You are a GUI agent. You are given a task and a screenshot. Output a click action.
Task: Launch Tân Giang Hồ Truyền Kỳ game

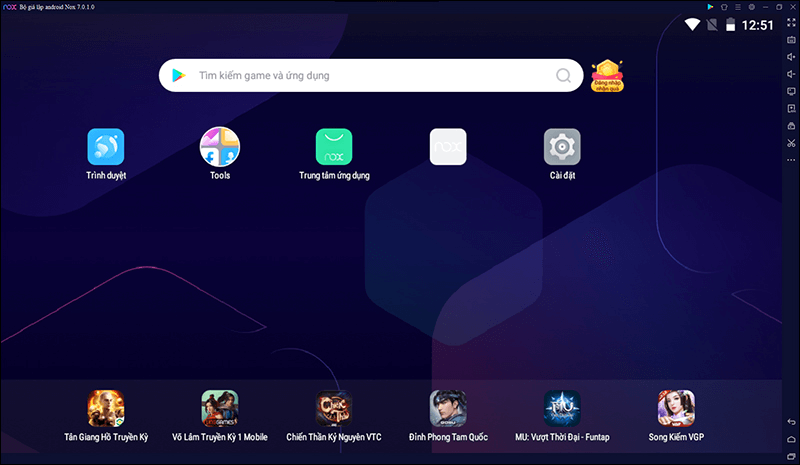[x=106, y=408]
